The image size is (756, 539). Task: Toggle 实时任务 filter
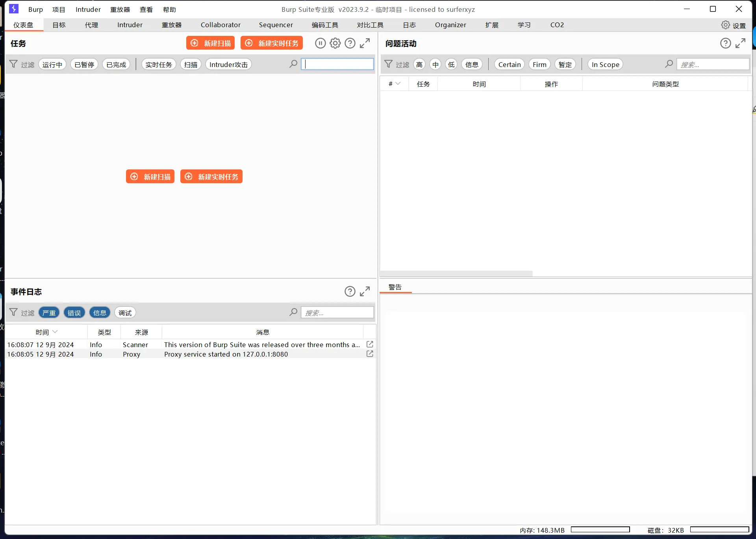(x=159, y=65)
